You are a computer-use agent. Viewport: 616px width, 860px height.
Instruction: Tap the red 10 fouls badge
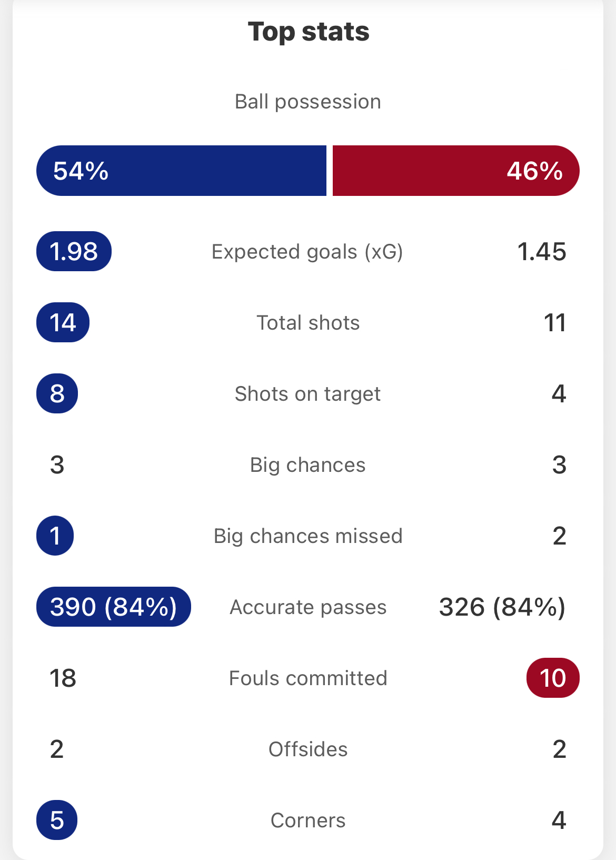pos(553,678)
